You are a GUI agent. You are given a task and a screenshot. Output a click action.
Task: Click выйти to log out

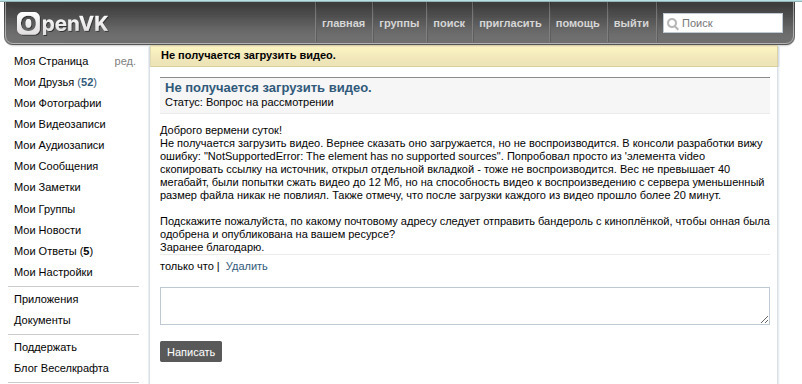tap(631, 23)
